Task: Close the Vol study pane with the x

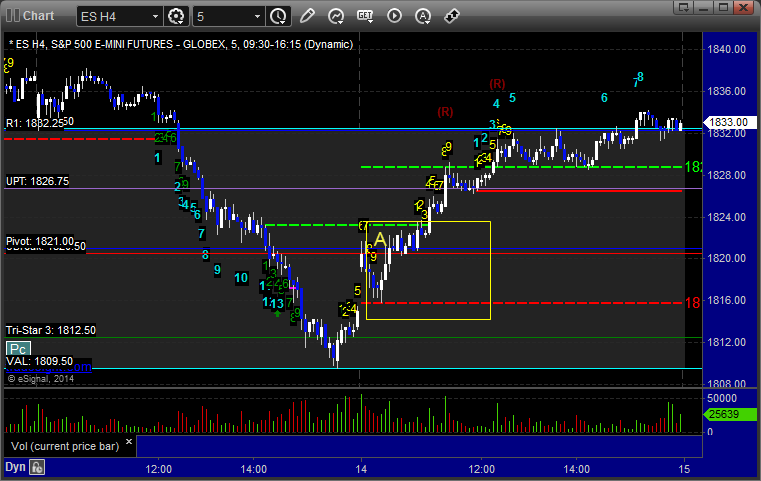Action: pyautogui.click(x=129, y=442)
